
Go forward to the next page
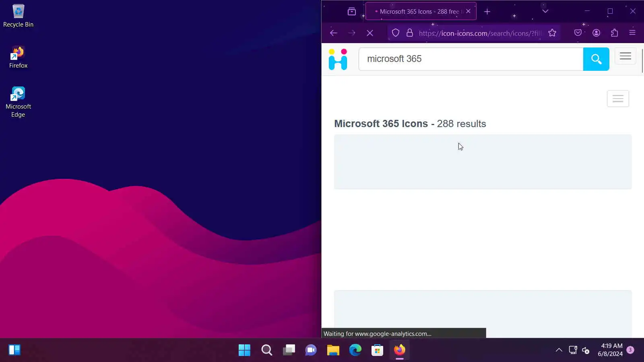coord(351,33)
